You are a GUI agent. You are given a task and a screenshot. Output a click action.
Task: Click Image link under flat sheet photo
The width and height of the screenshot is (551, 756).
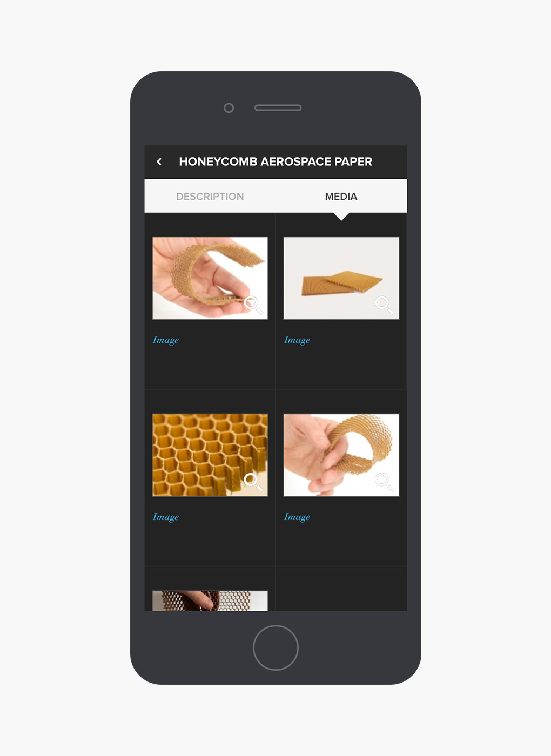coord(297,340)
